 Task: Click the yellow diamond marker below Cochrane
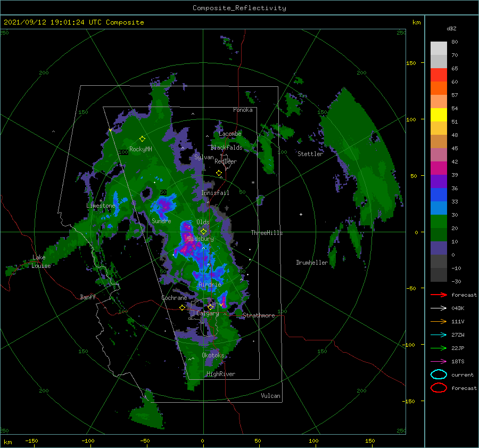click(183, 307)
